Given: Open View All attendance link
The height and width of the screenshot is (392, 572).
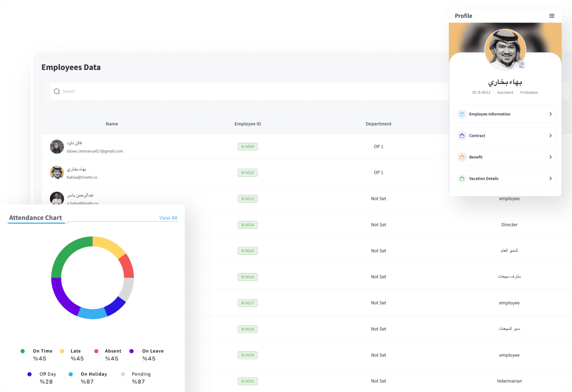Looking at the screenshot, I should [x=168, y=218].
